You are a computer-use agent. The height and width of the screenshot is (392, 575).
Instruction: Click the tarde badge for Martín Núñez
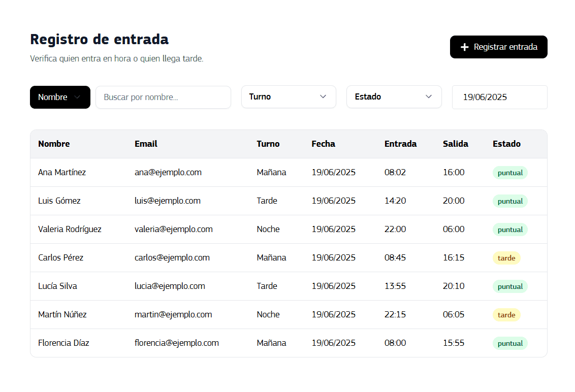click(506, 315)
